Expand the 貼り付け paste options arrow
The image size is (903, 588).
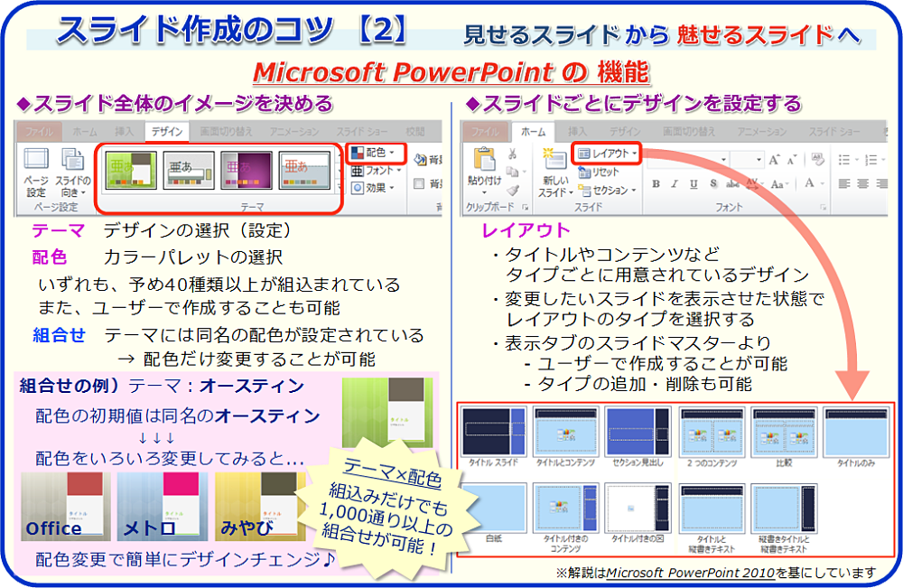tap(484, 192)
